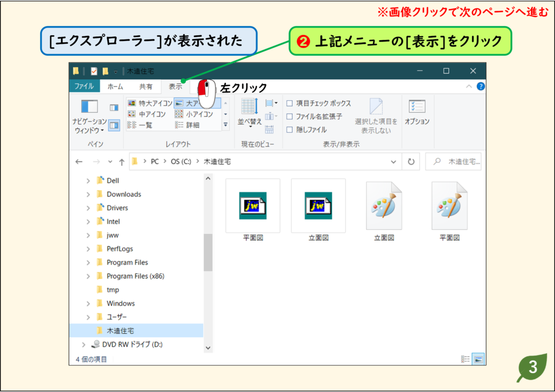Open the Navigation Pane (ナビゲーションウィンドウ) button

coord(89,116)
